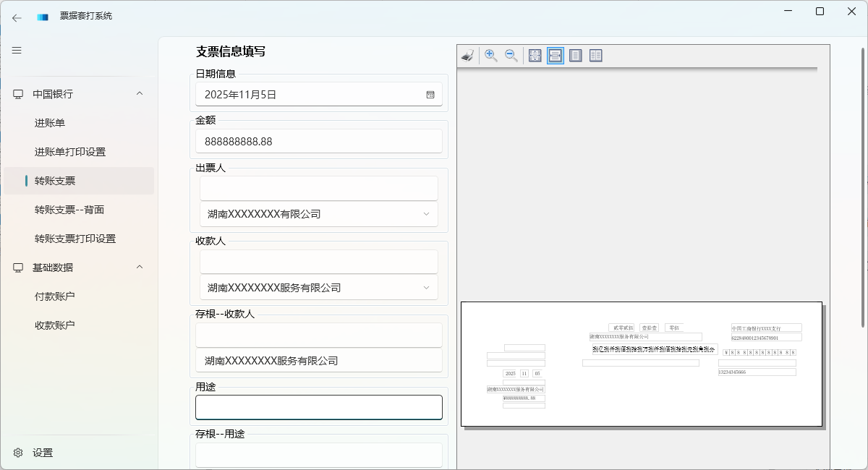Focus the 用途 input box
Viewport: 868px width, 470px height.
click(x=319, y=407)
